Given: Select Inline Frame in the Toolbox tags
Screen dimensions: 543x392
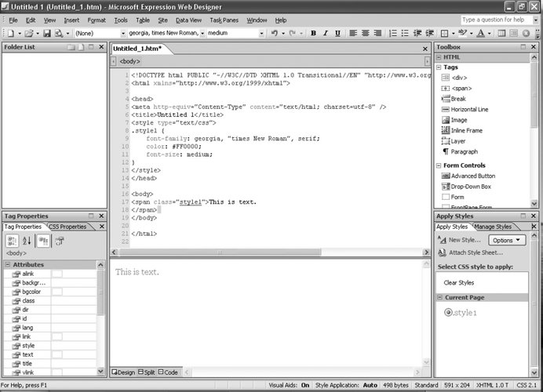Looking at the screenshot, I should (466, 130).
